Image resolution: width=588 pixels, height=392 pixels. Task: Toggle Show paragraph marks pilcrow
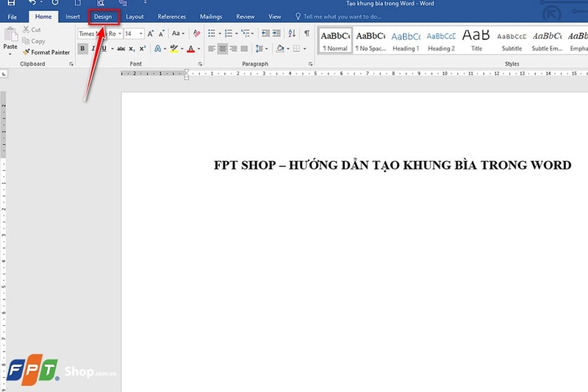pos(306,33)
